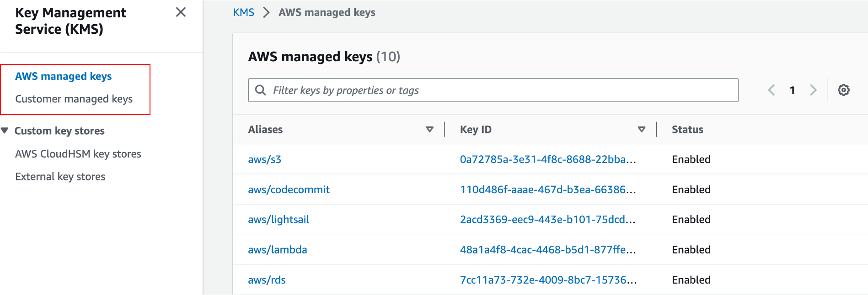Open External key stores
The width and height of the screenshot is (868, 295).
(60, 177)
